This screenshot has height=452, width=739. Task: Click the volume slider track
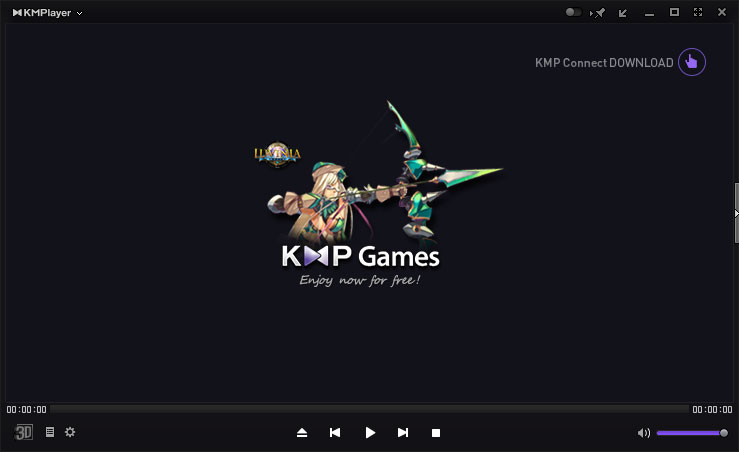pyautogui.click(x=690, y=433)
